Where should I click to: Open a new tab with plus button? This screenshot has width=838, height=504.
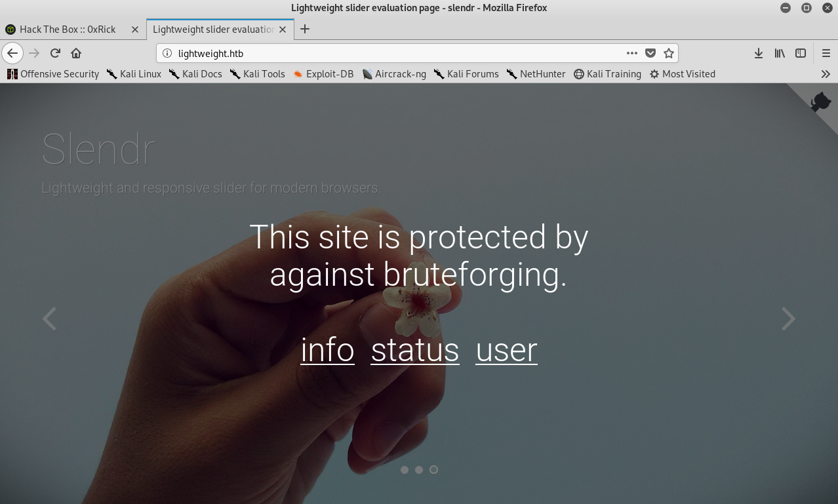305,29
